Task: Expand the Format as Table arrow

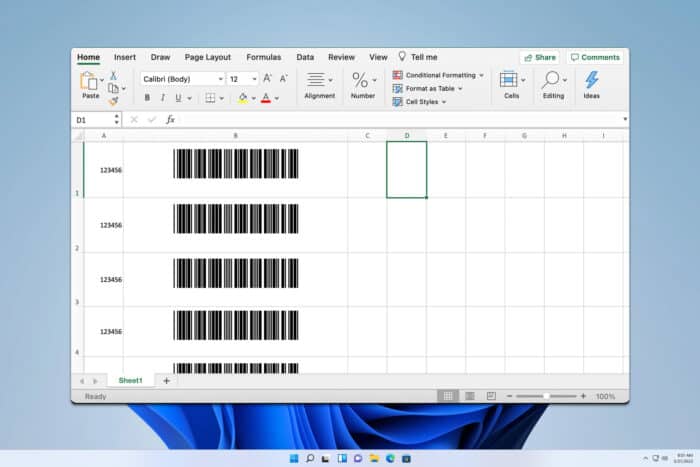Action: (460, 89)
